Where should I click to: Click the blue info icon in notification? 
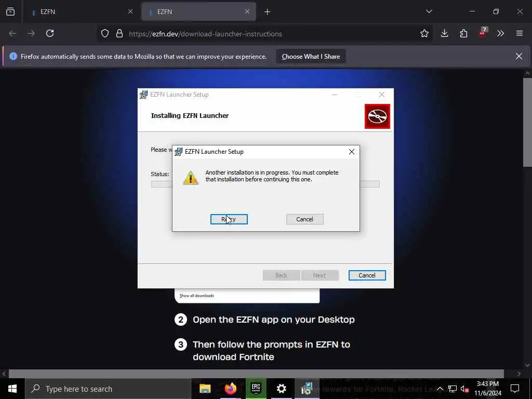13,56
